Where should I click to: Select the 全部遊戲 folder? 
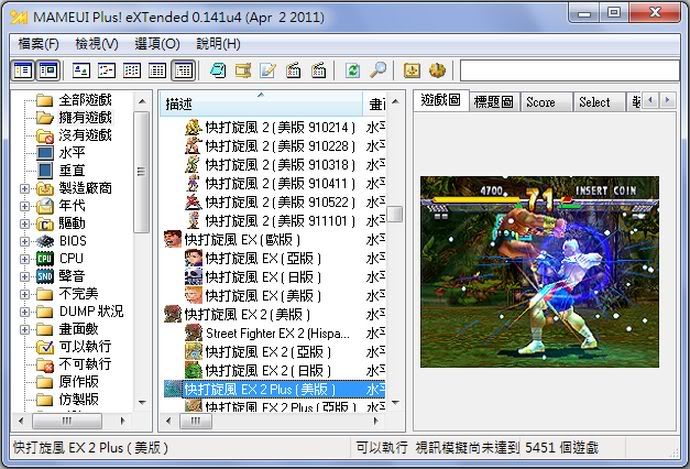click(85, 100)
